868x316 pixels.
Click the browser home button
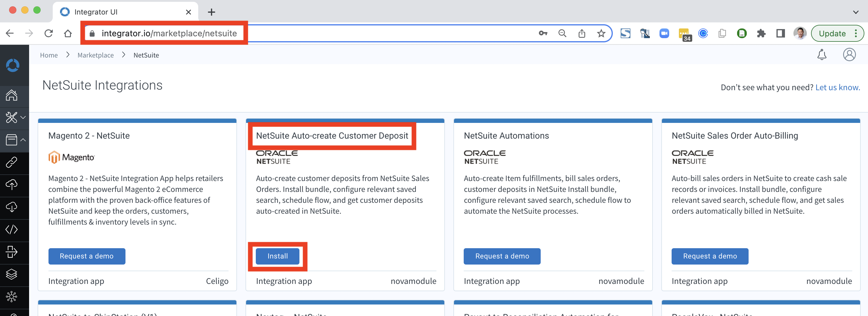pos(68,33)
